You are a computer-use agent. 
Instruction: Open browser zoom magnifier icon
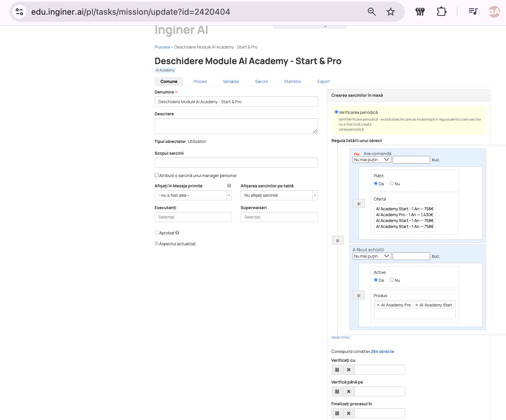[x=372, y=12]
